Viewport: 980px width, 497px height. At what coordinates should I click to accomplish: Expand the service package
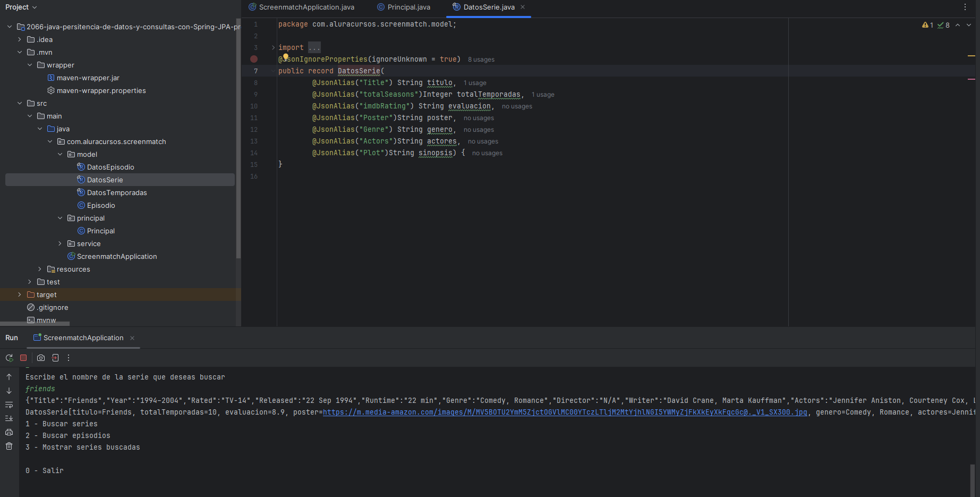pyautogui.click(x=60, y=243)
